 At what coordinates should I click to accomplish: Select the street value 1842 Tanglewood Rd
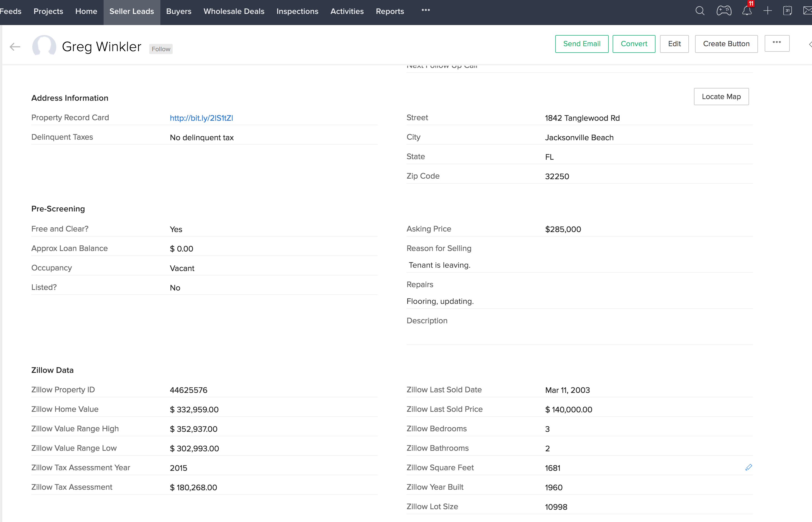582,118
